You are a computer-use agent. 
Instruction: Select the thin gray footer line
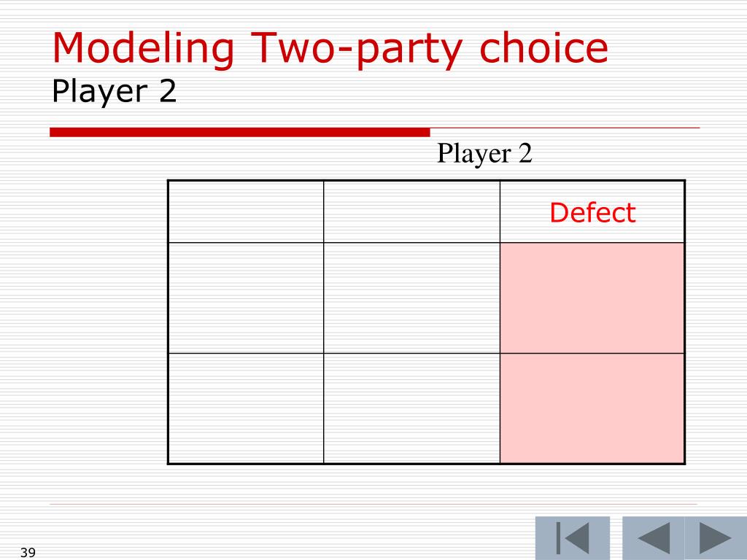(373, 504)
